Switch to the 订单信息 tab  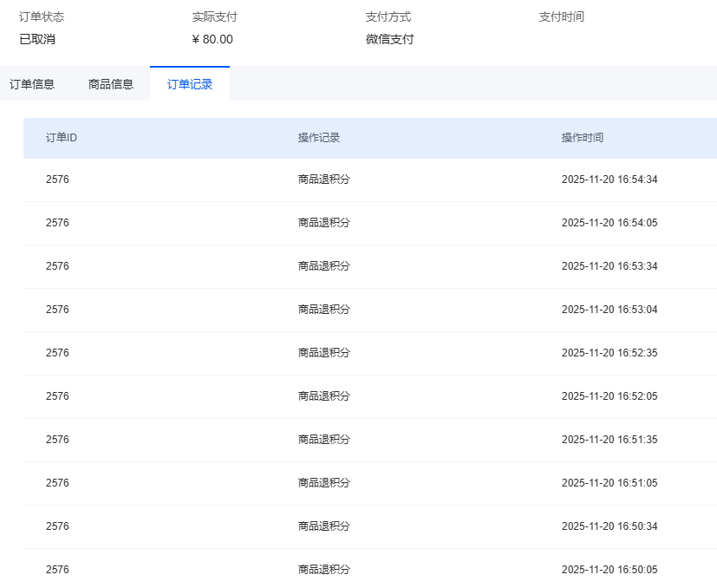[x=32, y=84]
